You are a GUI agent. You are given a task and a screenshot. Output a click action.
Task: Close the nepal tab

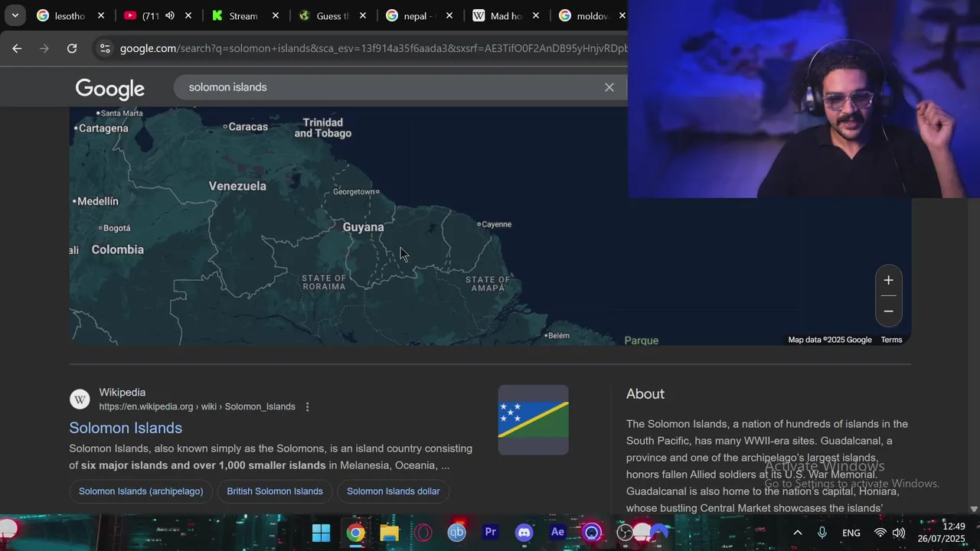tap(449, 15)
